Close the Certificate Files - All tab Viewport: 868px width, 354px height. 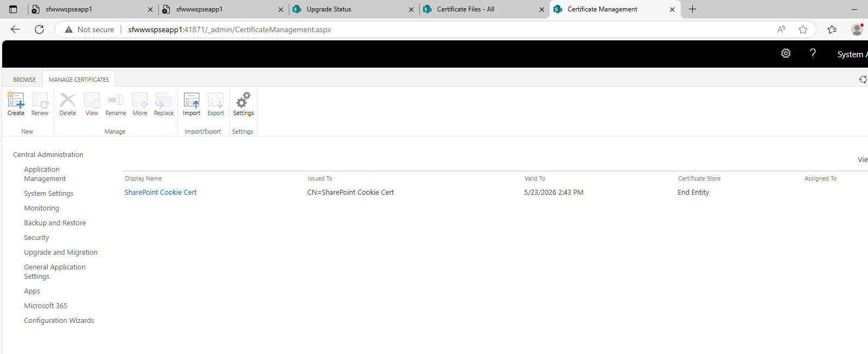(x=542, y=9)
